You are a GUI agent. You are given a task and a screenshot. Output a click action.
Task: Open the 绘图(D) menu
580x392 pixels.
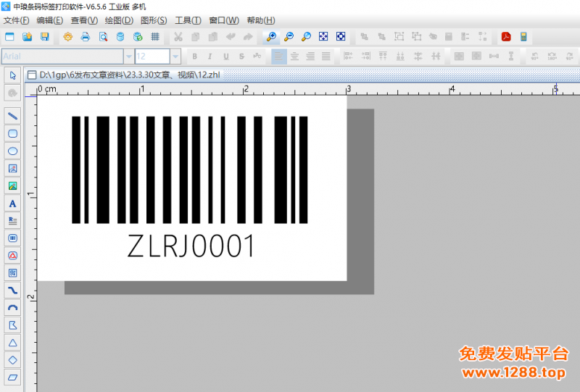[119, 20]
